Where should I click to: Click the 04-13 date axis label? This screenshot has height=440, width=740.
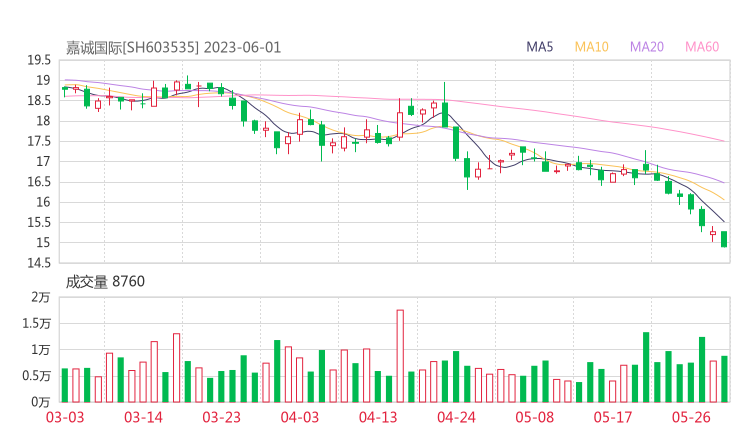point(378,417)
